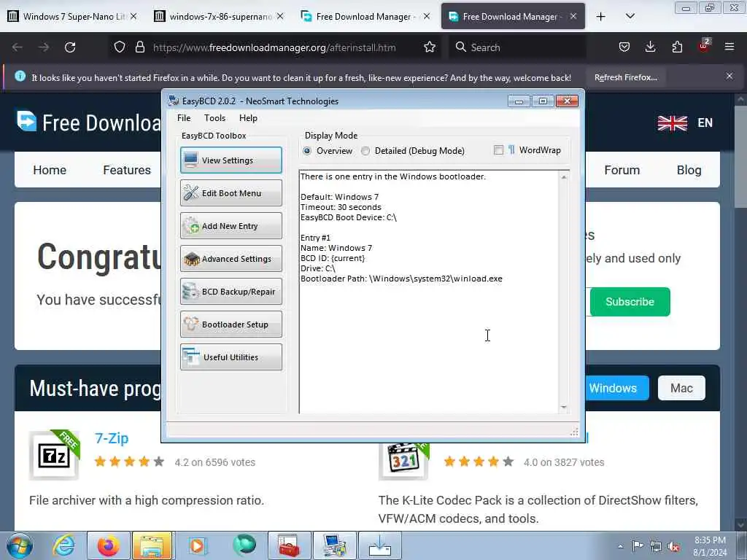This screenshot has width=747, height=560.
Task: Open Forum link on the website
Action: [622, 170]
